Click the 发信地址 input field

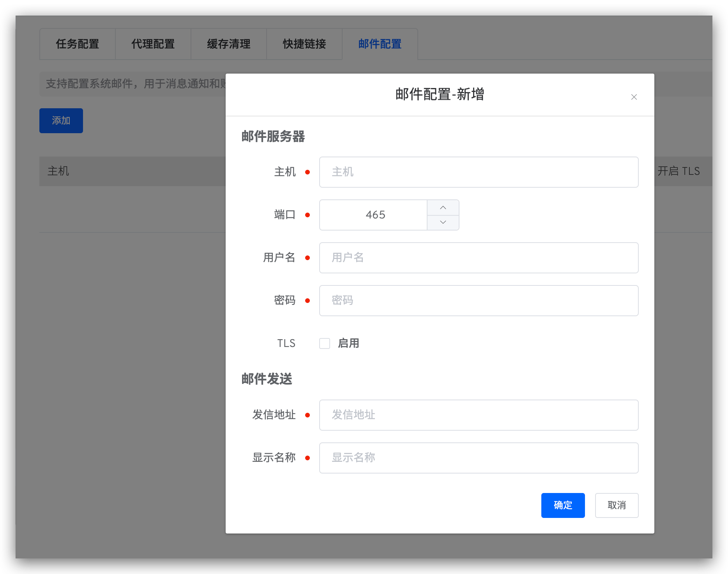pyautogui.click(x=479, y=415)
